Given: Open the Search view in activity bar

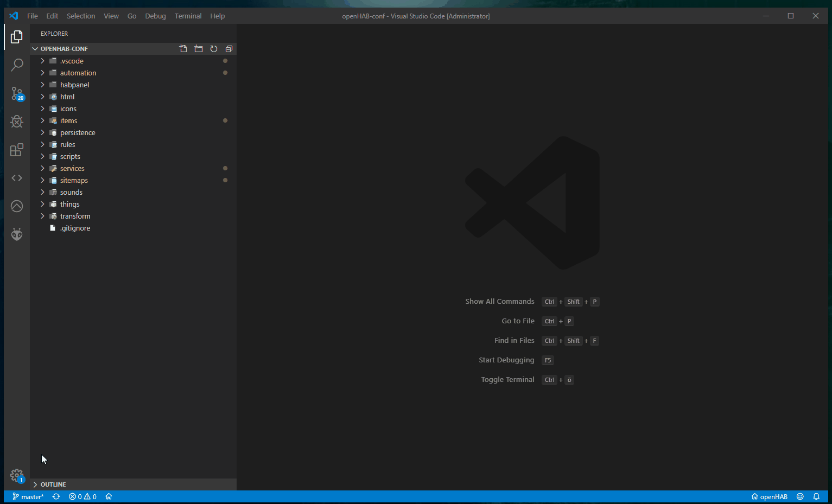Looking at the screenshot, I should [x=17, y=65].
